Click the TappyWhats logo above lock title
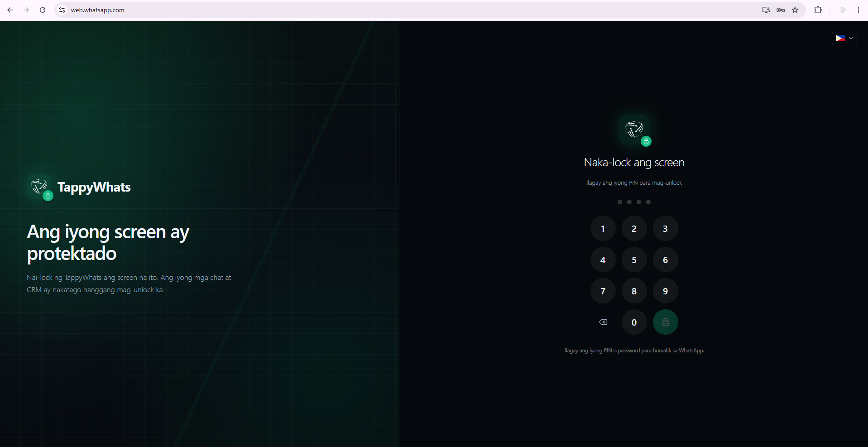Image resolution: width=868 pixels, height=447 pixels. coord(634,130)
